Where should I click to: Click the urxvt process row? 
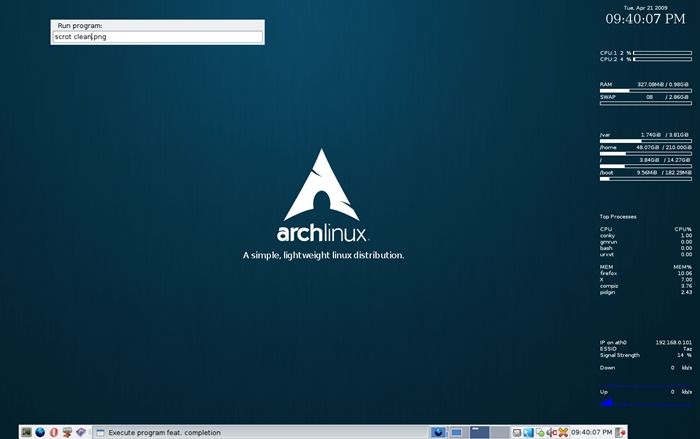tap(646, 254)
